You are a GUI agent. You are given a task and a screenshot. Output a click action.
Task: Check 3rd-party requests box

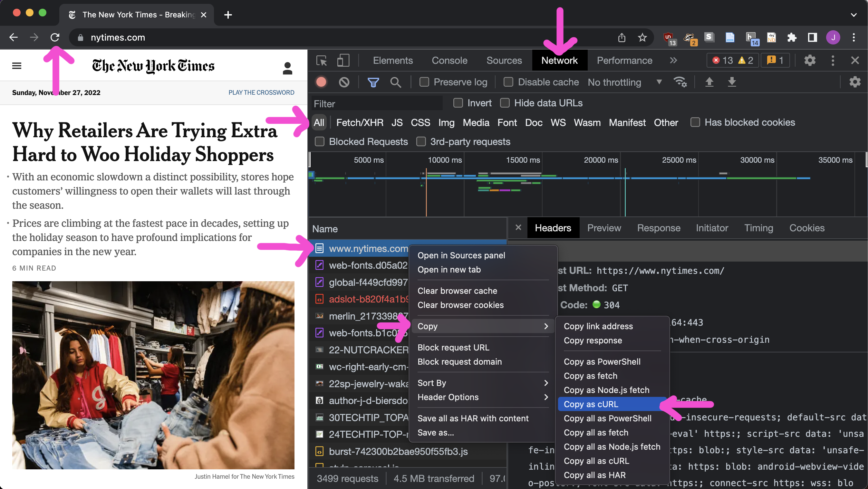[x=421, y=141]
